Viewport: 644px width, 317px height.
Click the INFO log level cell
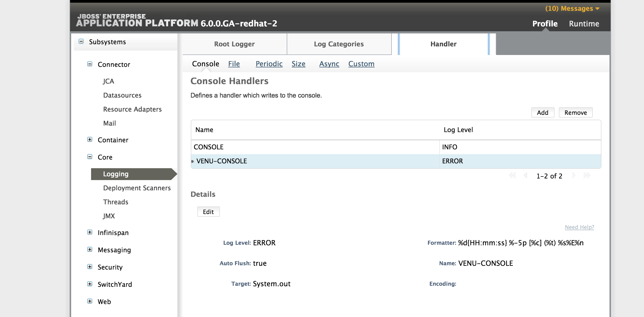pos(520,147)
